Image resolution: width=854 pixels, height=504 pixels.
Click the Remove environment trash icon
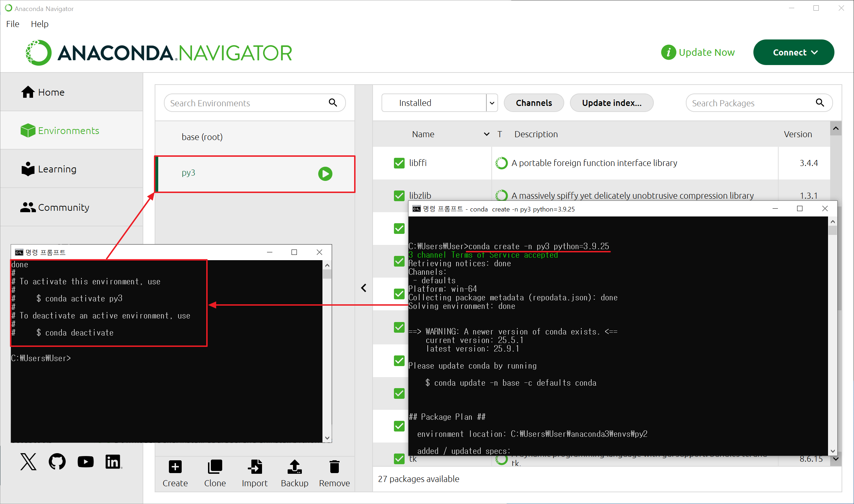[x=334, y=467]
